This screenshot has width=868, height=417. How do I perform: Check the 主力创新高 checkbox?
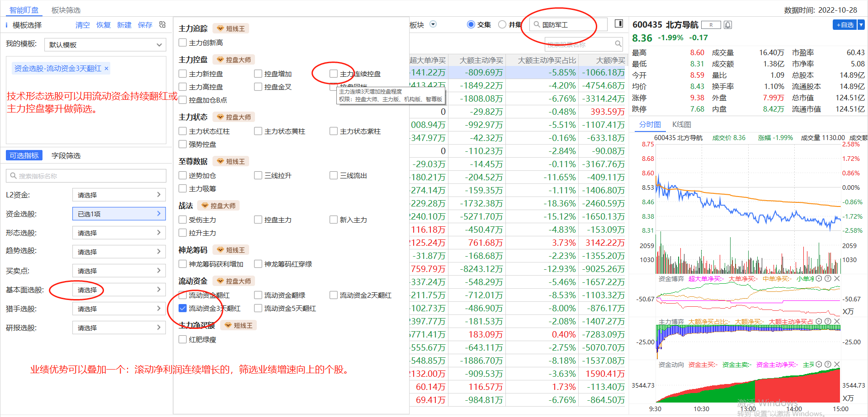pos(183,42)
